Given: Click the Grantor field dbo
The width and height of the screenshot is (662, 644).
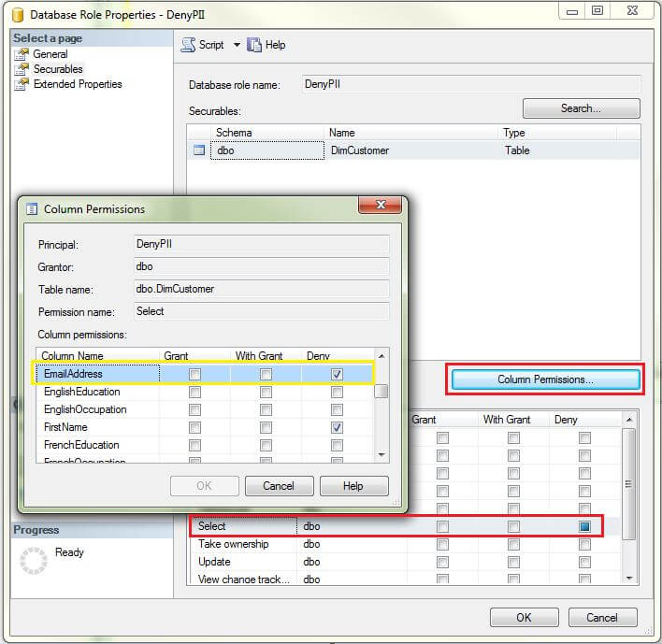Looking at the screenshot, I should click(x=262, y=266).
